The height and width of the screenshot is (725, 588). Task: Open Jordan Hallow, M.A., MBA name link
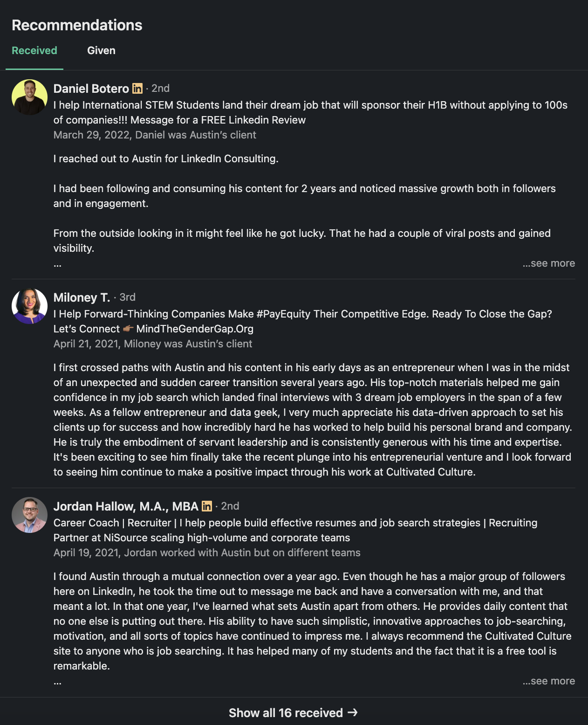(126, 506)
